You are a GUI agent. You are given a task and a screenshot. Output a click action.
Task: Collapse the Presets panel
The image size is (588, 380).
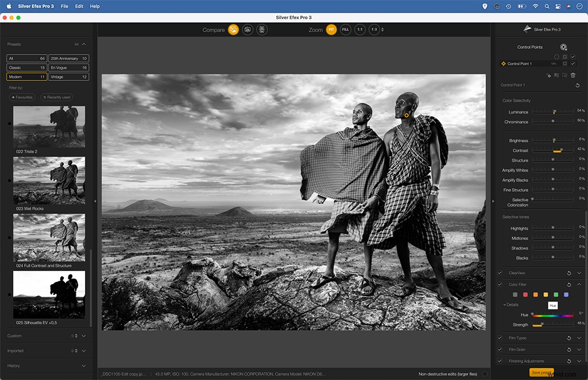pos(84,44)
